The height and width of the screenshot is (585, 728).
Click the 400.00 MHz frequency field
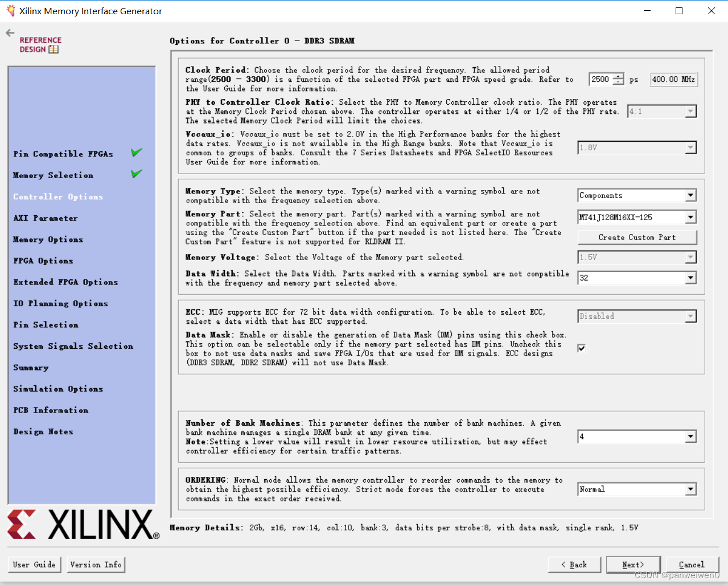tap(674, 80)
